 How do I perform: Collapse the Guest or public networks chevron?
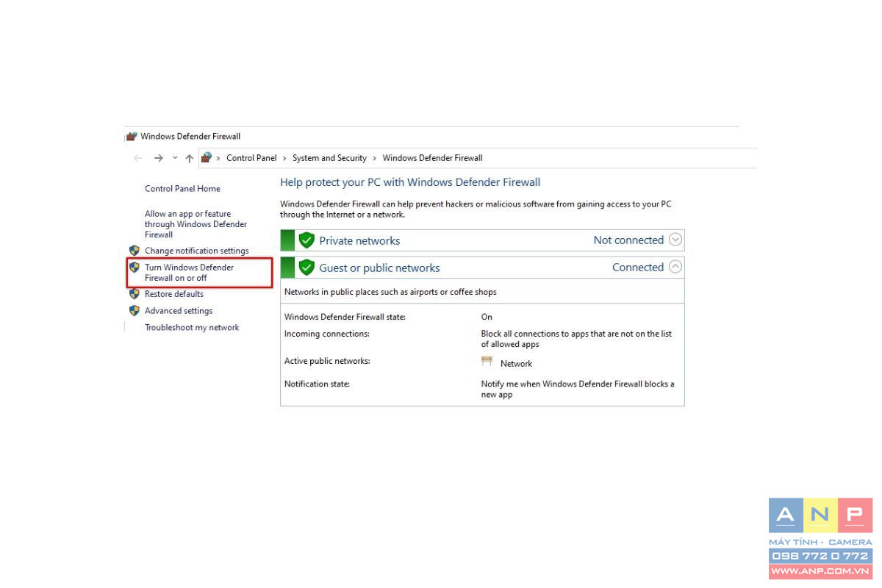pyautogui.click(x=675, y=268)
